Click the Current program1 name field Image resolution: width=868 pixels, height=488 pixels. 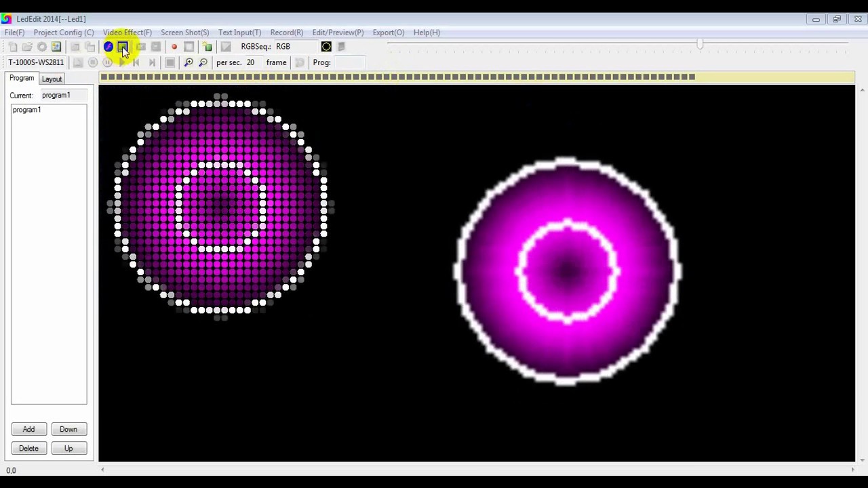pyautogui.click(x=64, y=96)
